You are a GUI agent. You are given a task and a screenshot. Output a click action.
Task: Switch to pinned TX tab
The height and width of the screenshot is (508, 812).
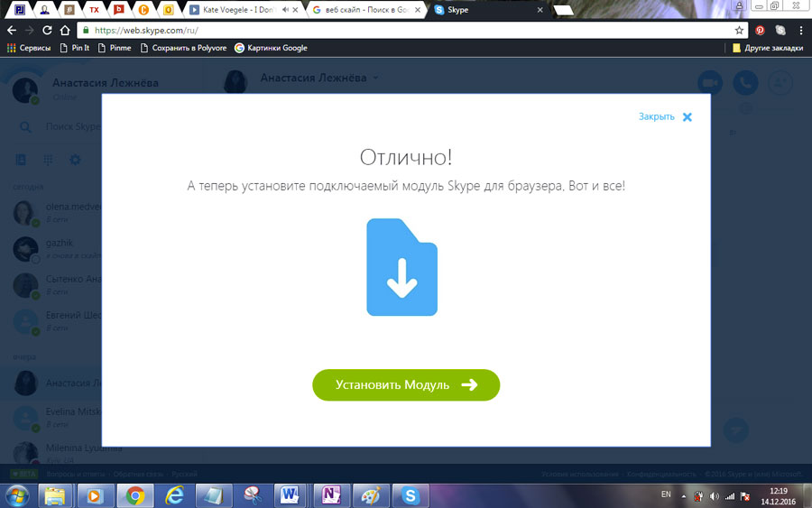click(x=94, y=10)
